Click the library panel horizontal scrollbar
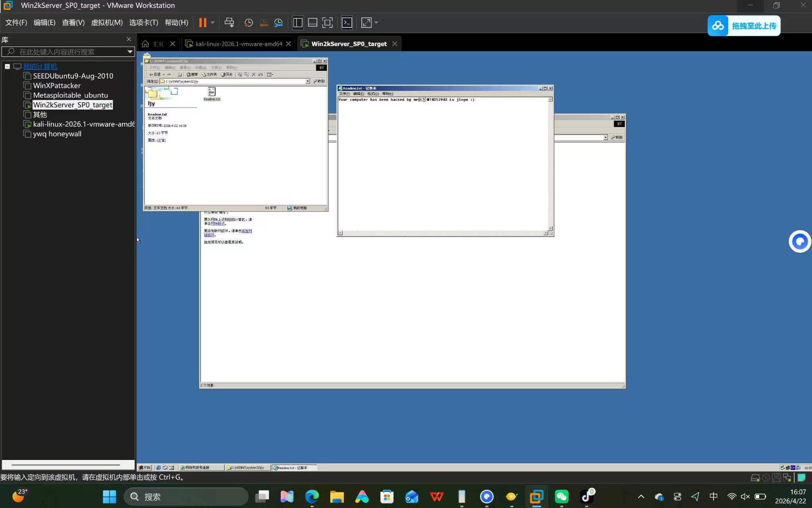Image resolution: width=812 pixels, height=508 pixels. pos(66,464)
